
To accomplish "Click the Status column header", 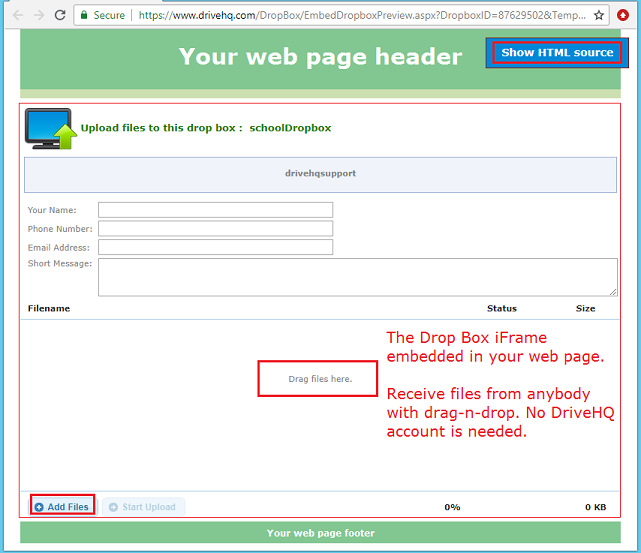I will (502, 308).
